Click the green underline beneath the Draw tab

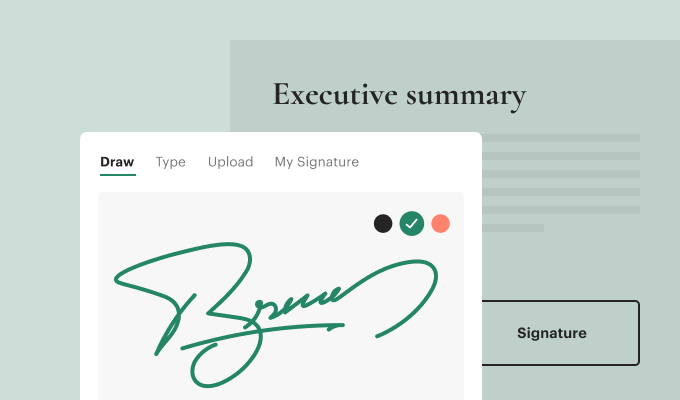pyautogui.click(x=118, y=175)
